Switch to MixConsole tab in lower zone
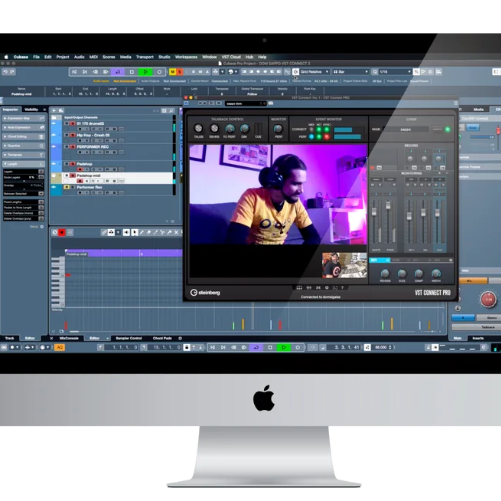Screen dimensions: 501x501 (69, 338)
